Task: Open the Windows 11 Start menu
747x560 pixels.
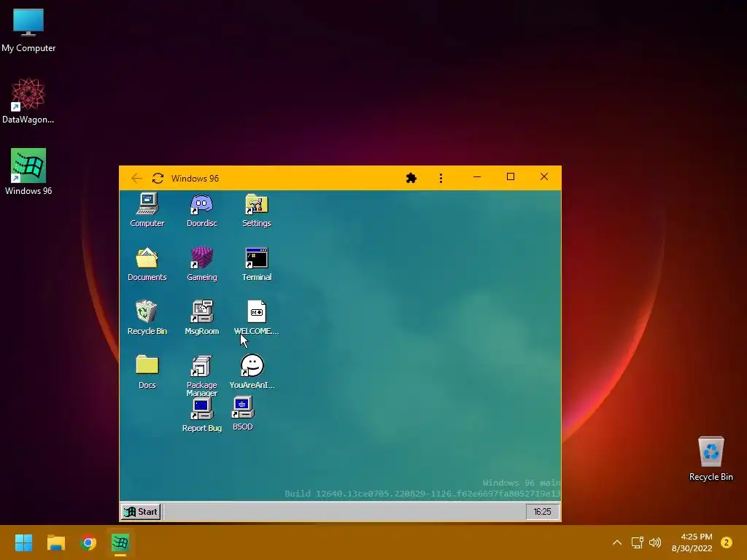Action: coord(23,542)
